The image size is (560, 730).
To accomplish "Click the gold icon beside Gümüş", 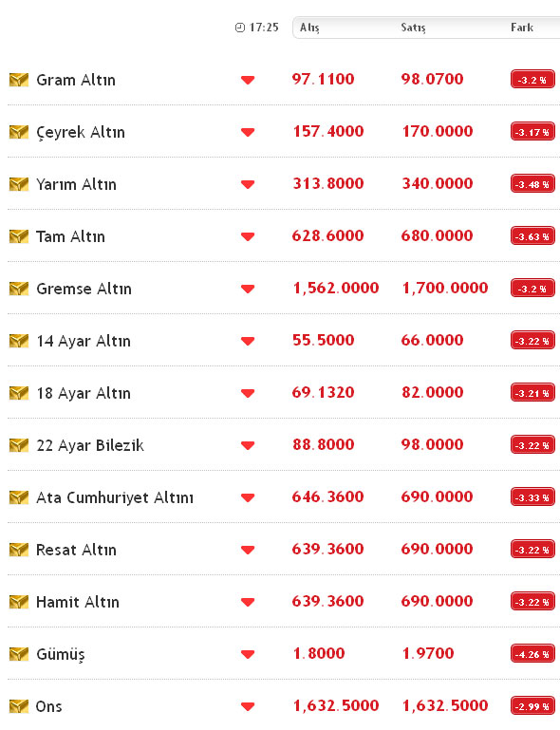I will tap(19, 654).
